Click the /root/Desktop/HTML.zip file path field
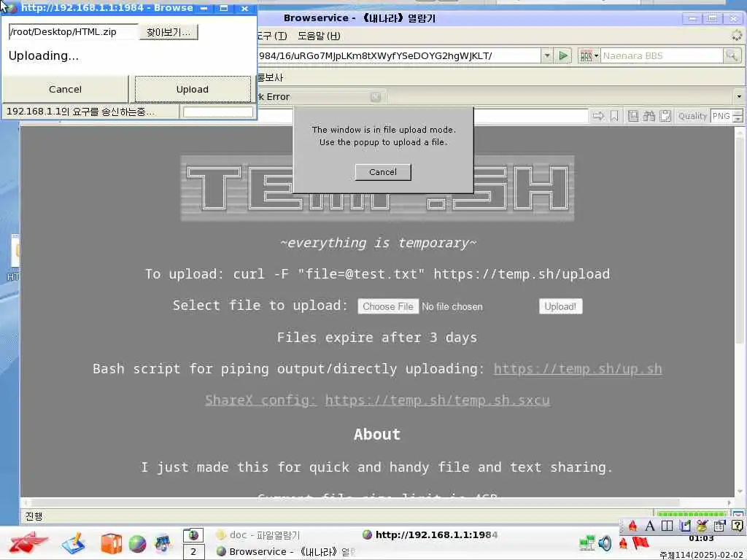The height and width of the screenshot is (560, 747). click(x=74, y=32)
